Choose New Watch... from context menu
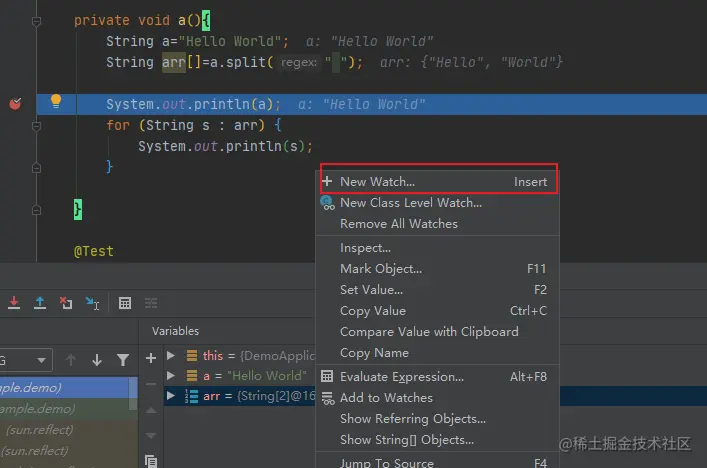Screen dimensions: 707x468 pos(438,182)
